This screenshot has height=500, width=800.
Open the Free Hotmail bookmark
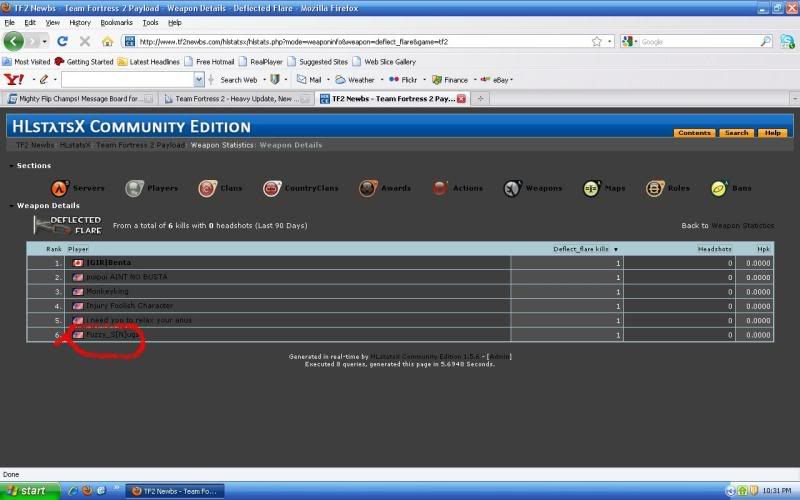[209, 62]
